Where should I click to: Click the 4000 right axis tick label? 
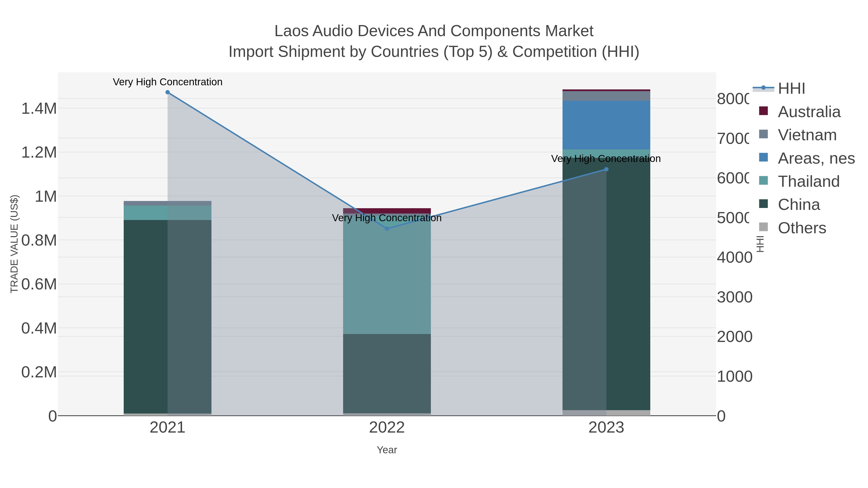click(x=735, y=257)
